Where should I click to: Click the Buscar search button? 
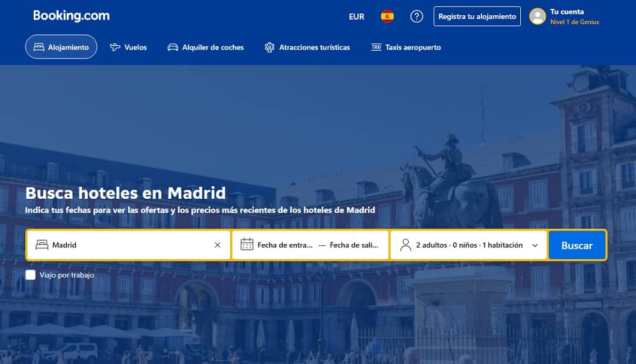[577, 245]
